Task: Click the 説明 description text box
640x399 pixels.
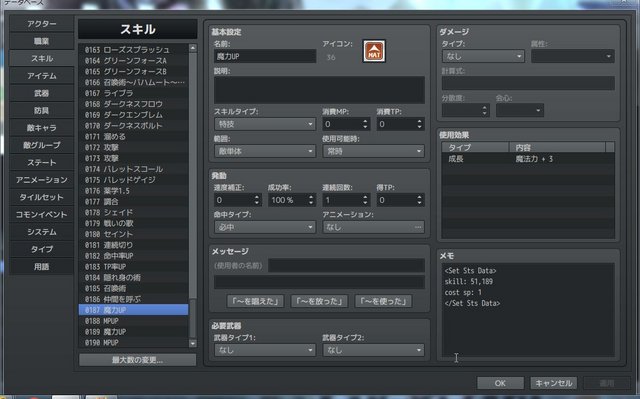Action: click(319, 90)
